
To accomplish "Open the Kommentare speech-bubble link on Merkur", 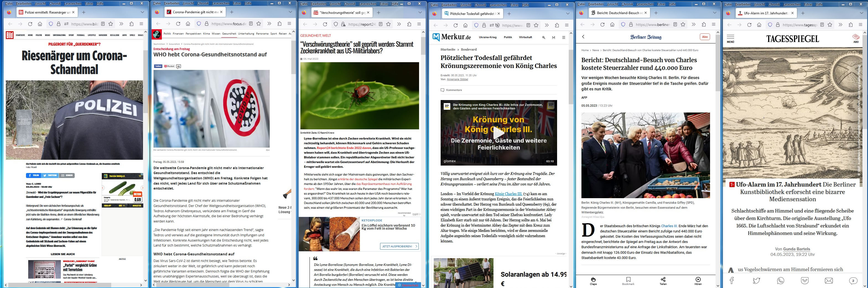I will [451, 90].
